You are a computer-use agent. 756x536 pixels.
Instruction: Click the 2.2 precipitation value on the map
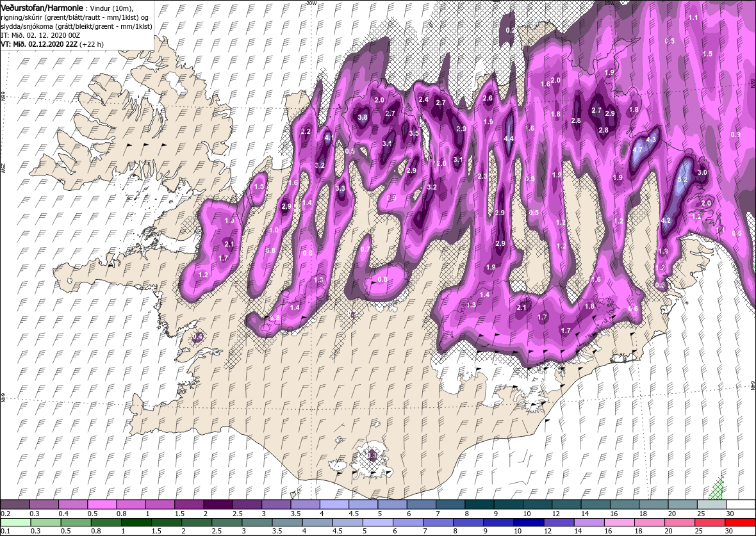(x=306, y=131)
